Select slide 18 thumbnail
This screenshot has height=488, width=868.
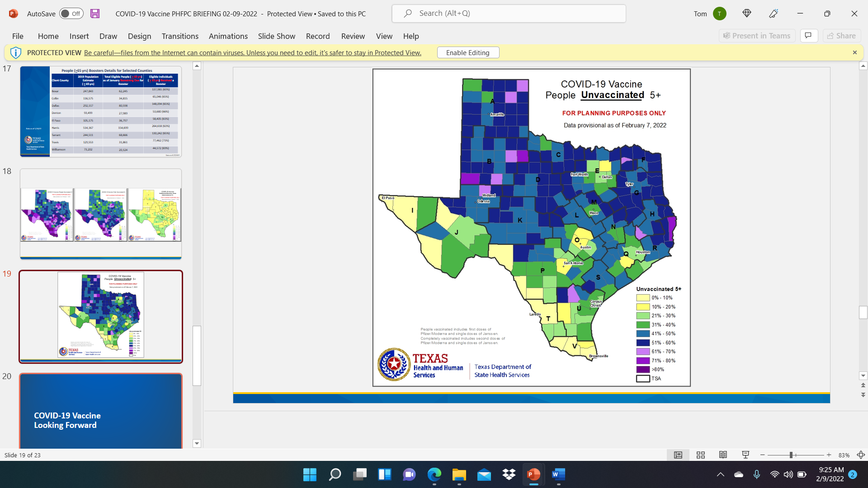pos(100,214)
